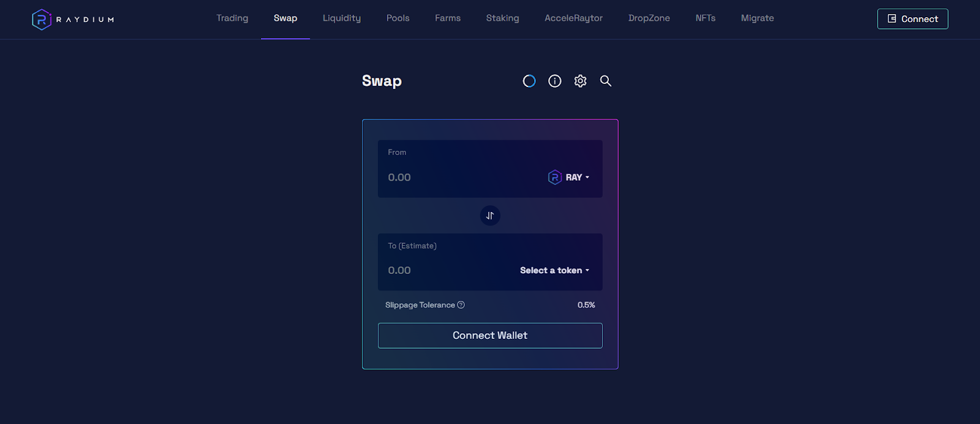This screenshot has width=980, height=424.
Task: Open the NFTs tab
Action: click(x=706, y=18)
